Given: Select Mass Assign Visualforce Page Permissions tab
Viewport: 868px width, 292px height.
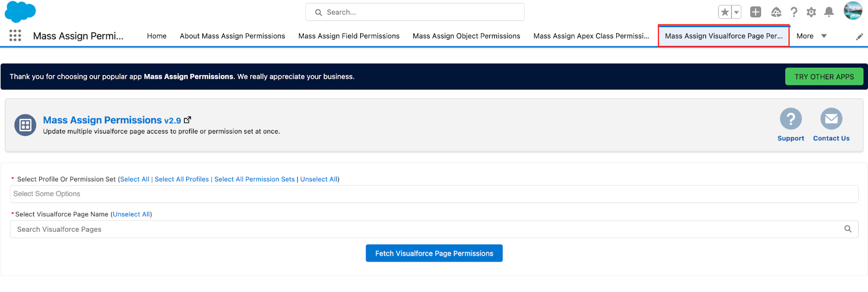Looking at the screenshot, I should pos(724,36).
